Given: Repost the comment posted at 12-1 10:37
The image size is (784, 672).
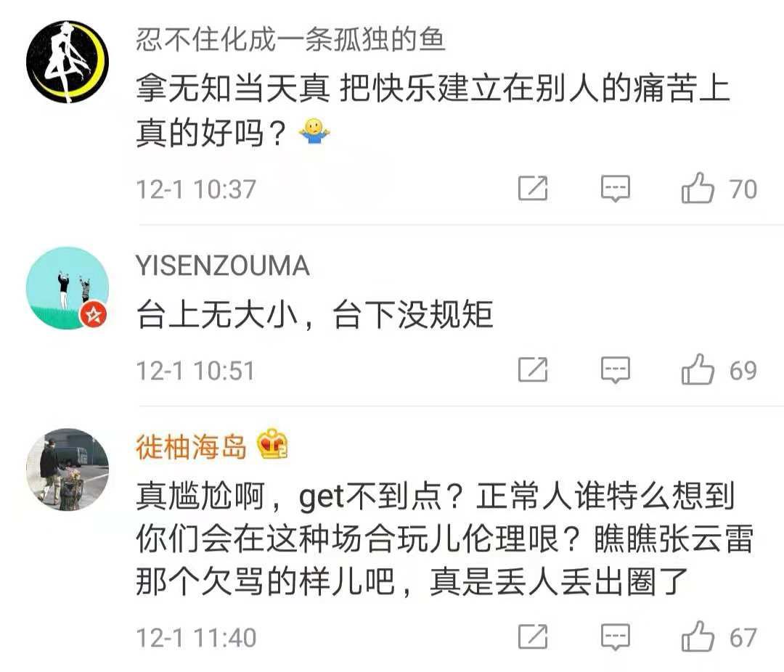Looking at the screenshot, I should 533,189.
